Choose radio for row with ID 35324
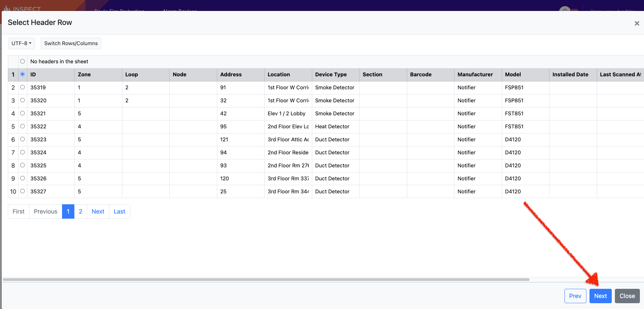Image resolution: width=644 pixels, height=309 pixels. [x=23, y=152]
